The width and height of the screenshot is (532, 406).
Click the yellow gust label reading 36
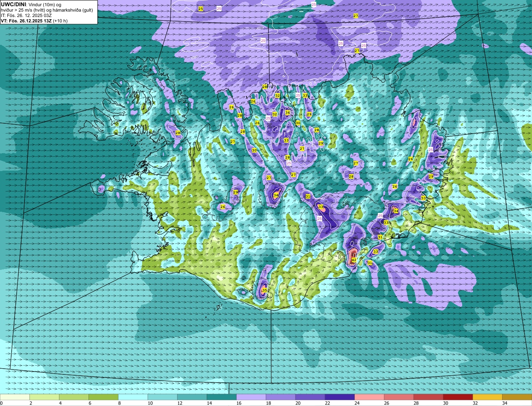[287, 113]
